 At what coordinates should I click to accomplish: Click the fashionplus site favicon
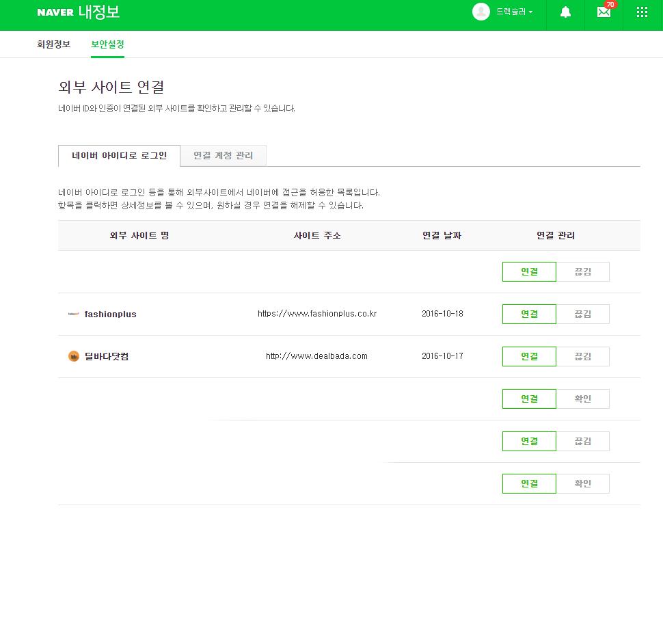click(x=74, y=314)
